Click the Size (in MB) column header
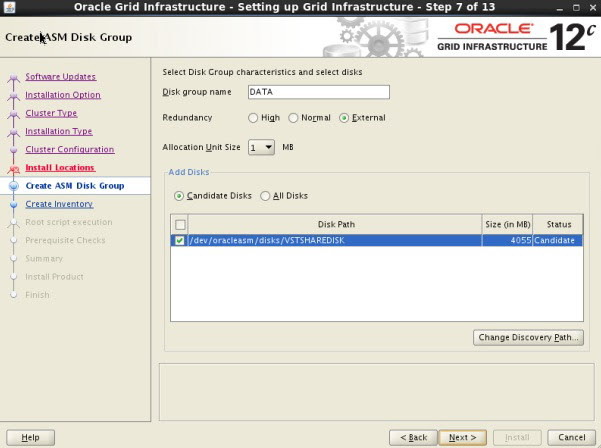601x448 pixels. [507, 225]
